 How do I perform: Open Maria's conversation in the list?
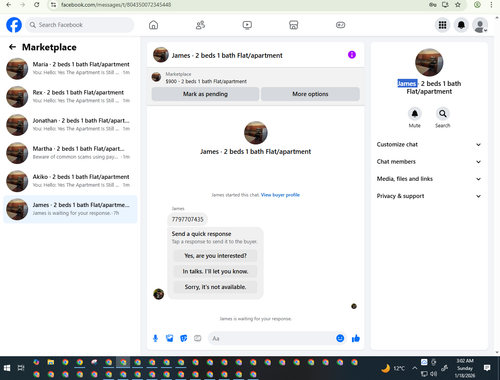[x=70, y=68]
